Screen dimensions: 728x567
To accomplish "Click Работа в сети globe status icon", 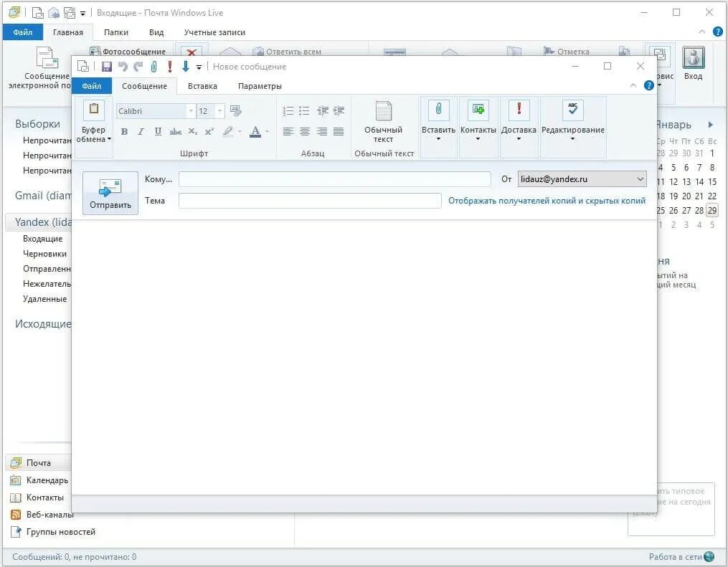I will pos(709,557).
